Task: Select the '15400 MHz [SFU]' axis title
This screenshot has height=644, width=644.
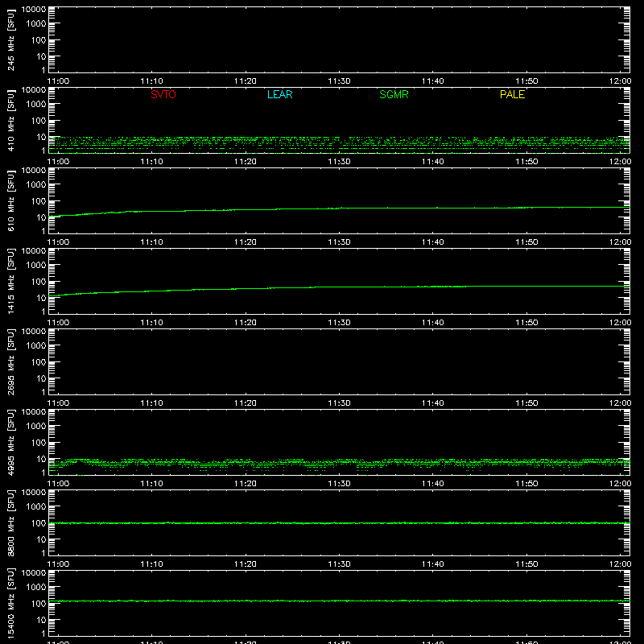Action: [x=10, y=603]
